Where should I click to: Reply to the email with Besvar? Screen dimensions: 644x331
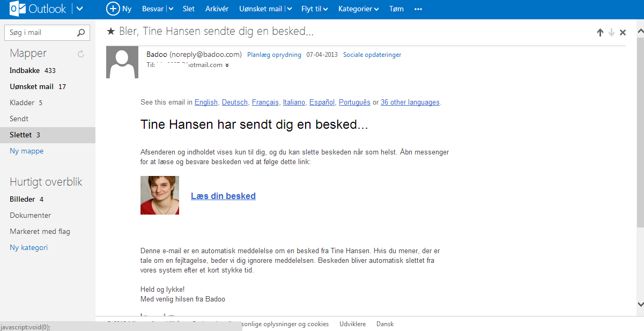(x=153, y=9)
